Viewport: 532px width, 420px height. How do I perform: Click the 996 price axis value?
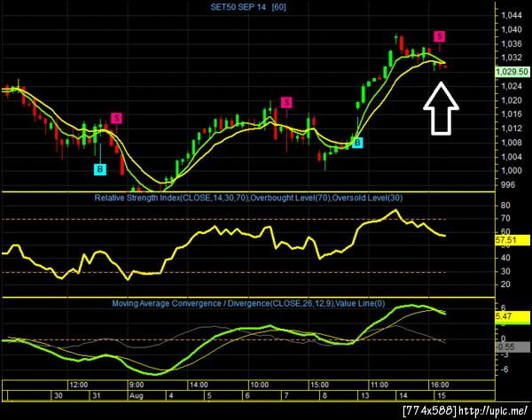coord(508,185)
